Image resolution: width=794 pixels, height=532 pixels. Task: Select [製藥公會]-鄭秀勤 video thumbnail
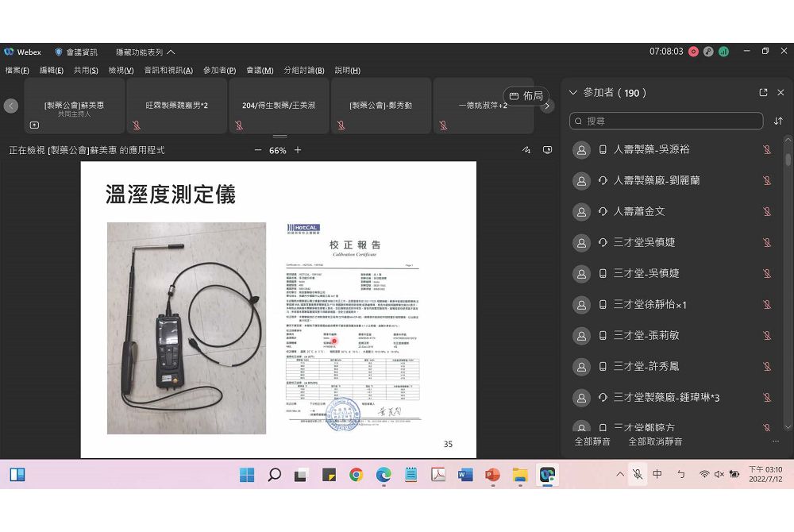click(x=381, y=106)
